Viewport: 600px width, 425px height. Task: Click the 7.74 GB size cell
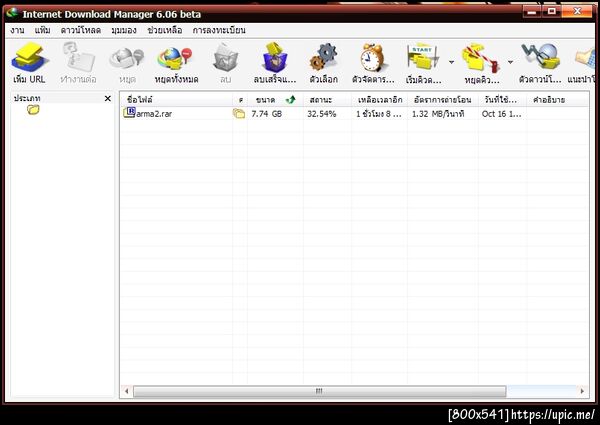[x=267, y=114]
